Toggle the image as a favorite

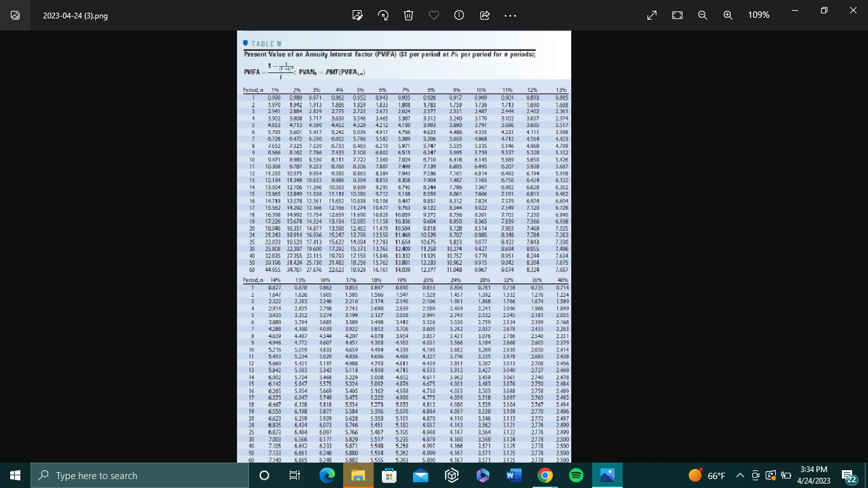(x=433, y=15)
